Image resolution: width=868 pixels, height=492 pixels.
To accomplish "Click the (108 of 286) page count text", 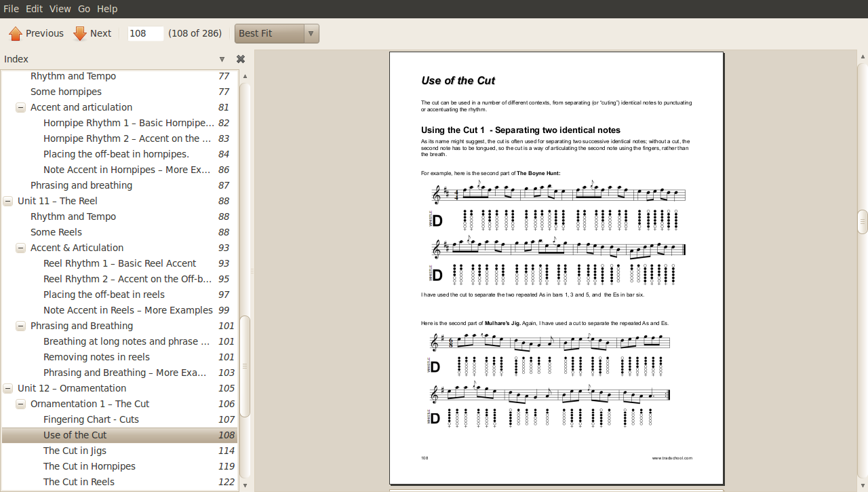I will pyautogui.click(x=195, y=33).
